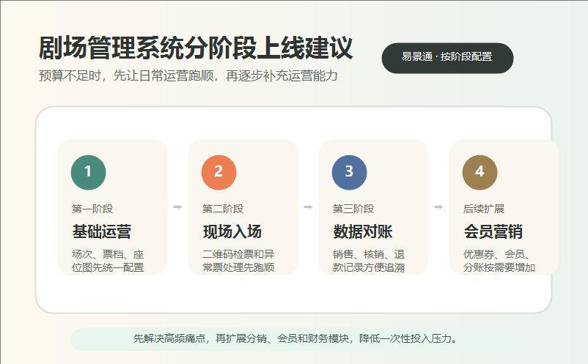Viewport: 588px width, 364px height.
Task: Click the 会员营销 heading
Action: (x=493, y=231)
